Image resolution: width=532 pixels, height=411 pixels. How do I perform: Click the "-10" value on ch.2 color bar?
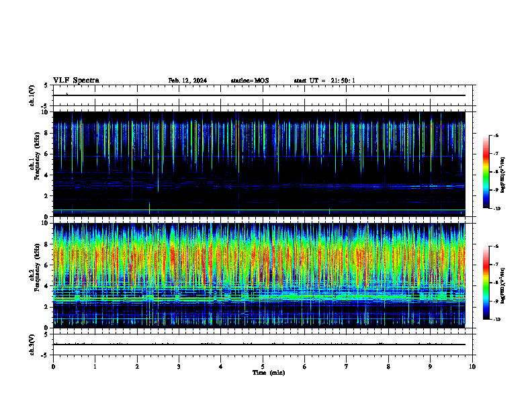click(497, 320)
